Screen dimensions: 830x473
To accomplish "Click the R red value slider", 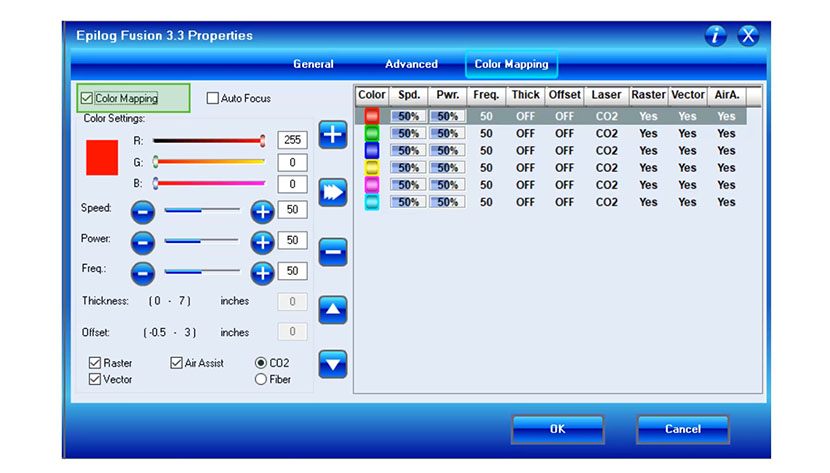I will tap(208, 141).
